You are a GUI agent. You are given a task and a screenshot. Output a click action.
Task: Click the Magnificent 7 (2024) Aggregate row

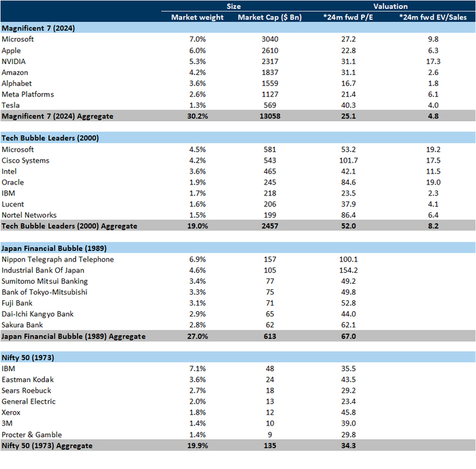coord(238,116)
